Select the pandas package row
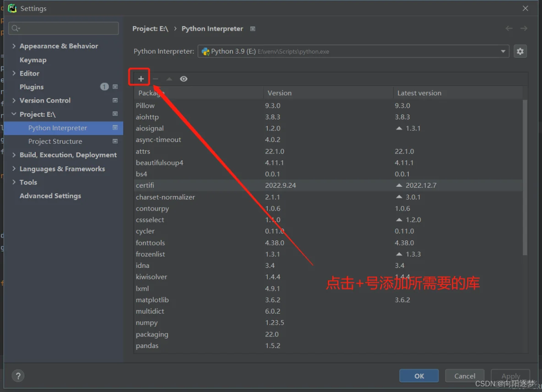Screen dimensions: 542x392 tap(328, 346)
